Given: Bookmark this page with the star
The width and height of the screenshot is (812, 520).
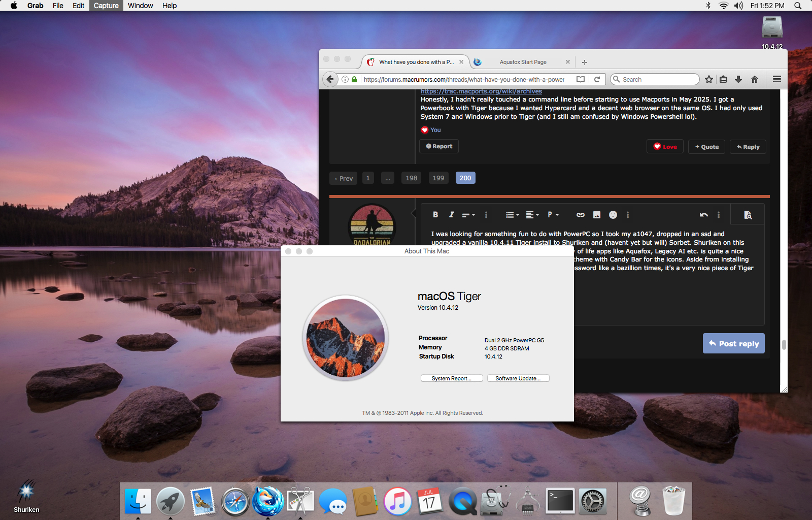Looking at the screenshot, I should point(709,79).
